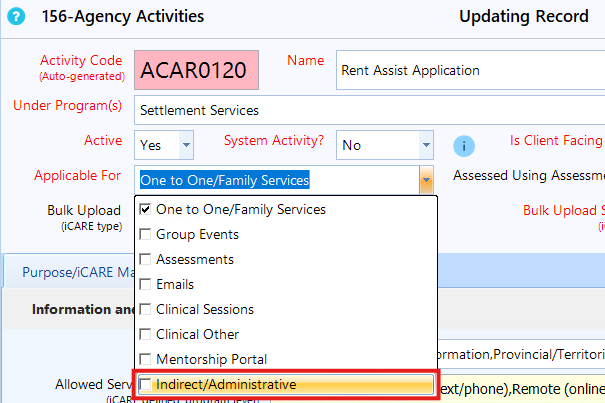Click the 156-Agency Activities title

123,17
